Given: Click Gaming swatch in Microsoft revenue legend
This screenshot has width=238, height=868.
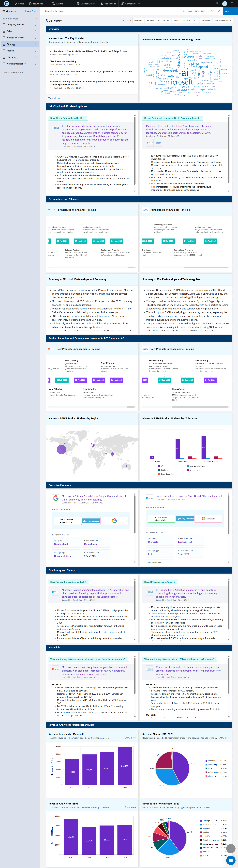Looking at the screenshot, I should coord(201,832).
